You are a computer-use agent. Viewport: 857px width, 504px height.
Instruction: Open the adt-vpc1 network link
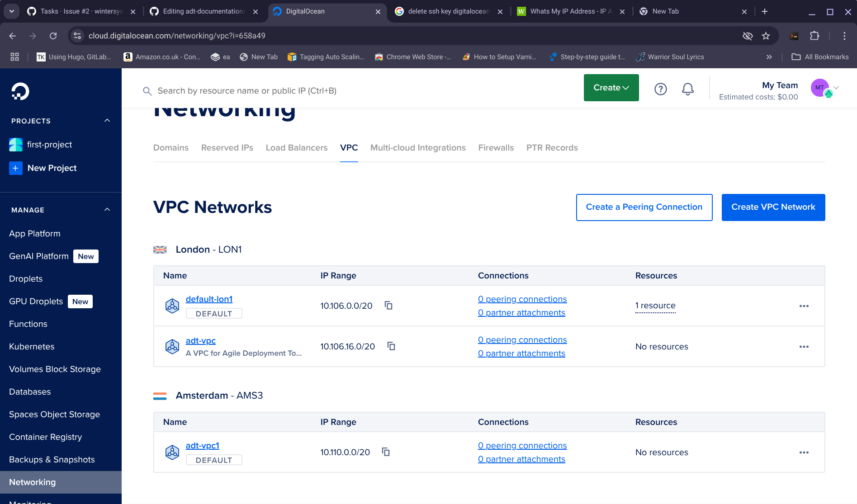click(x=202, y=446)
